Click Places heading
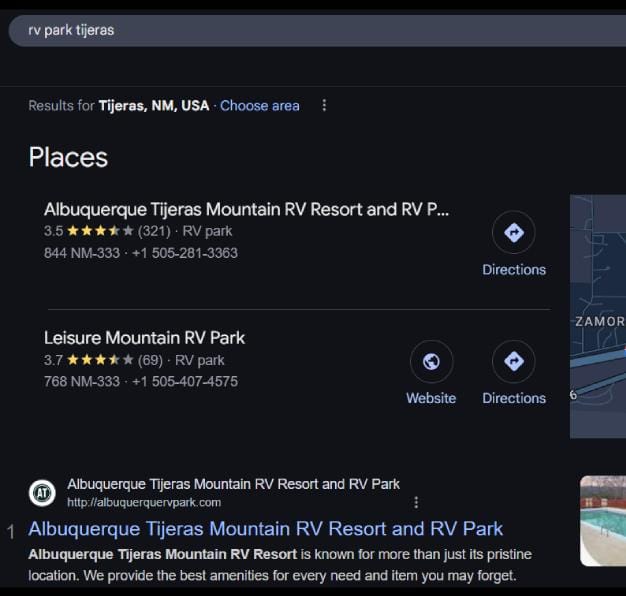This screenshot has width=626, height=596. 68,157
